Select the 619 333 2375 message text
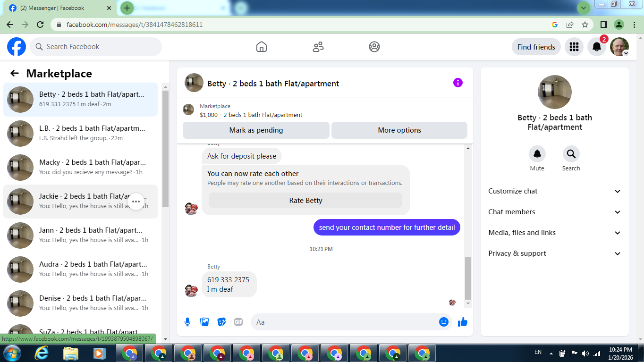 pyautogui.click(x=228, y=279)
